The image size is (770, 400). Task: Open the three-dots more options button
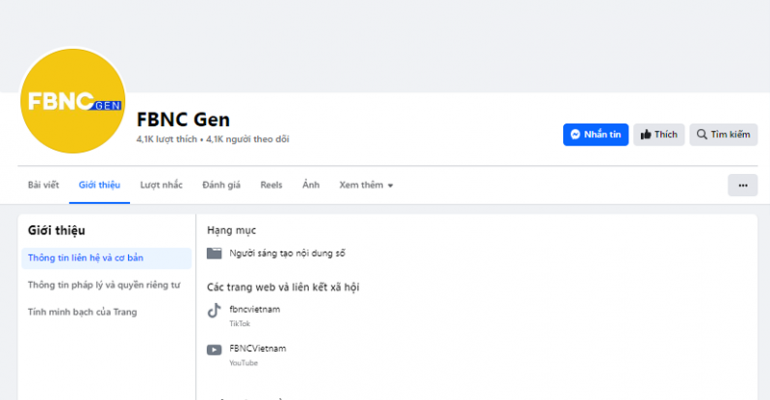click(742, 185)
